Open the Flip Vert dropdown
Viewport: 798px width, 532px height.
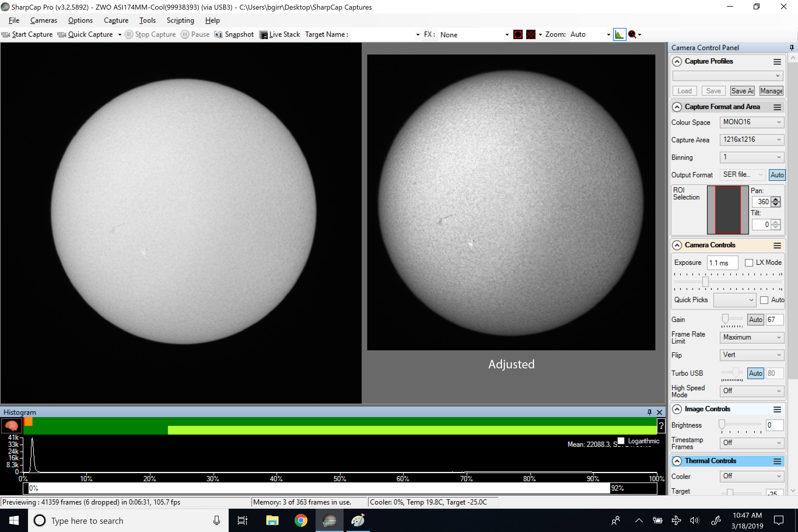pos(752,355)
